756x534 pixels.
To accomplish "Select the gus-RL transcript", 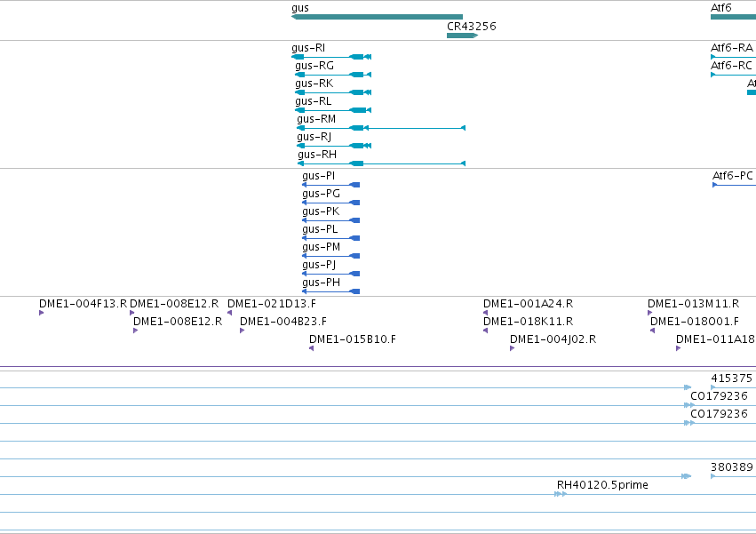I will point(333,110).
